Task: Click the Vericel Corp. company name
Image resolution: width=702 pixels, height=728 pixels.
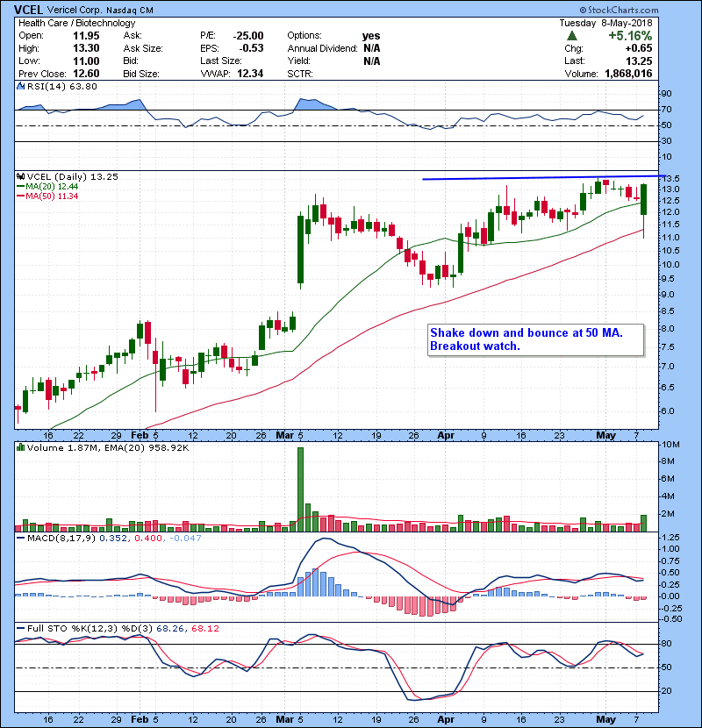Action: [75, 10]
